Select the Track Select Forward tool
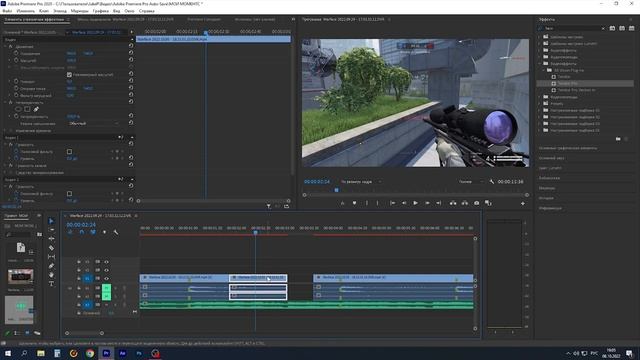640x360 pixels. (51, 230)
